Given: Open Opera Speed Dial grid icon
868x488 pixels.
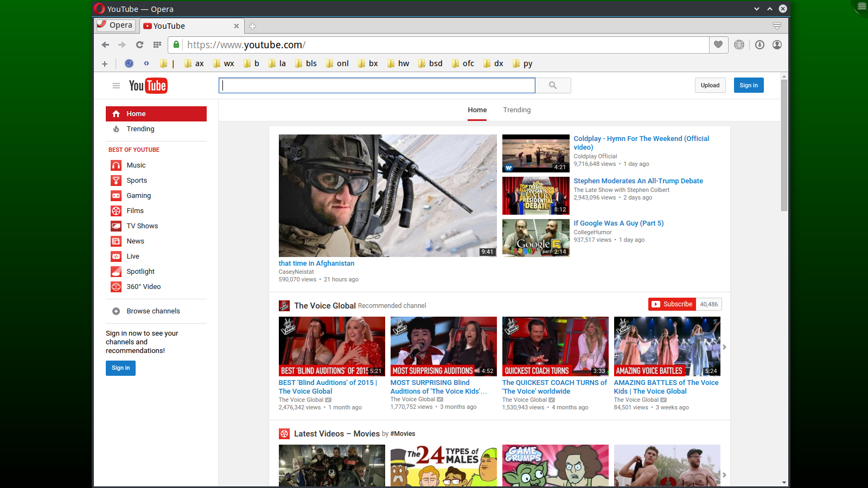Looking at the screenshot, I should 157,45.
